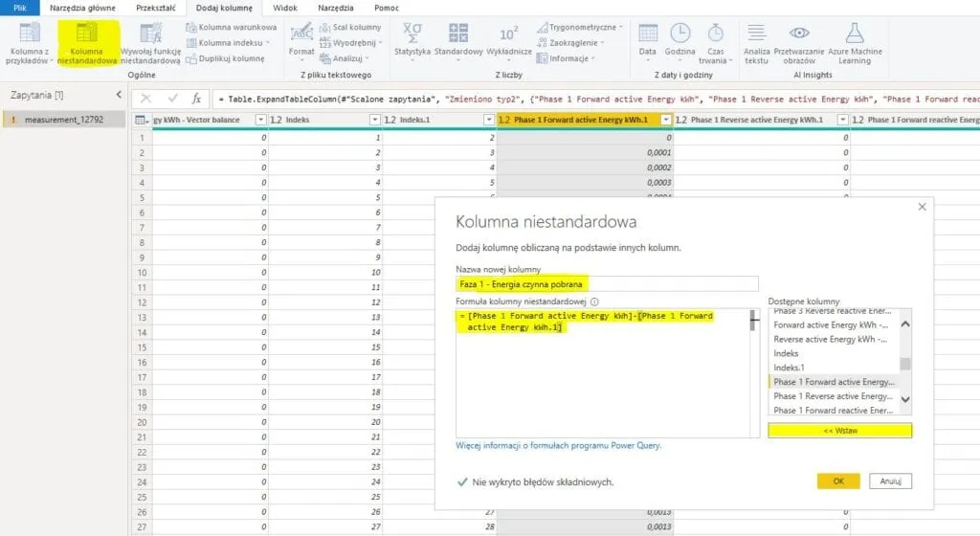Move available columns list up with arrow

[905, 324]
